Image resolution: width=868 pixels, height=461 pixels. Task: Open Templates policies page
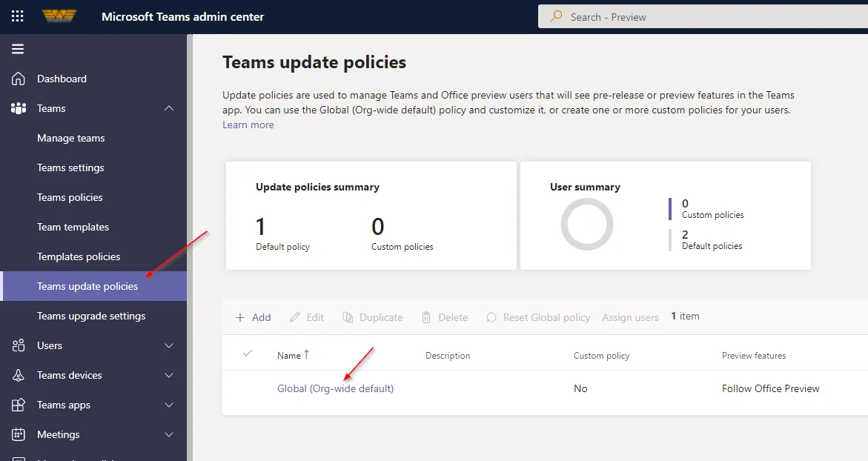79,256
